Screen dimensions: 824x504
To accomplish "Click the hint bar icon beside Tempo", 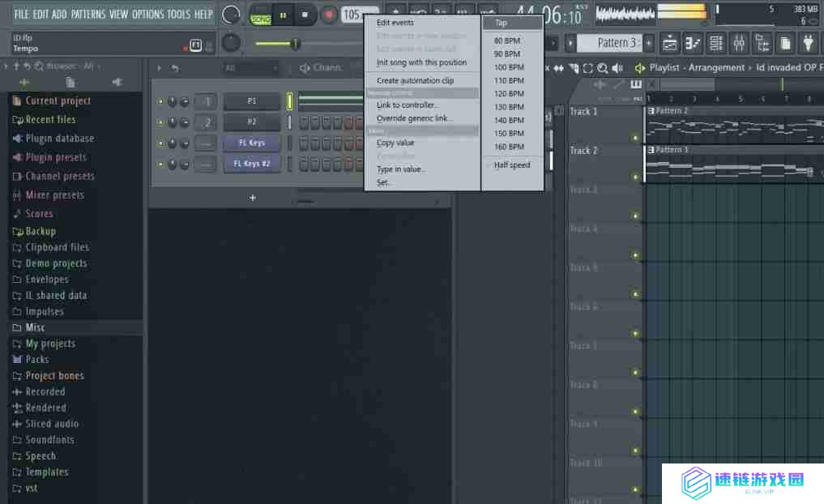I will pos(195,45).
